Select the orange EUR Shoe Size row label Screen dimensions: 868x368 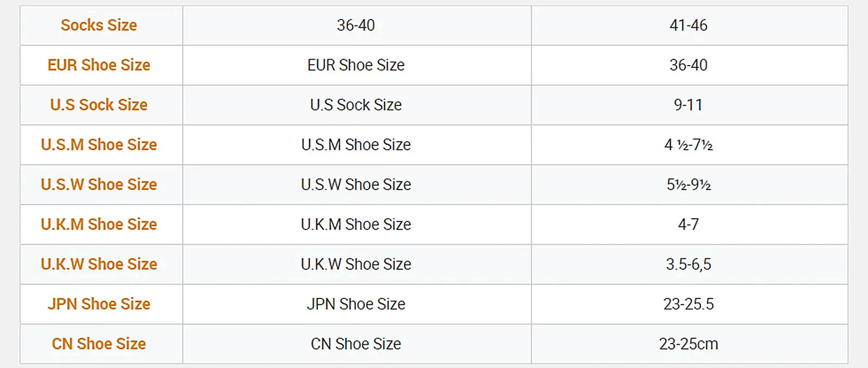point(99,65)
